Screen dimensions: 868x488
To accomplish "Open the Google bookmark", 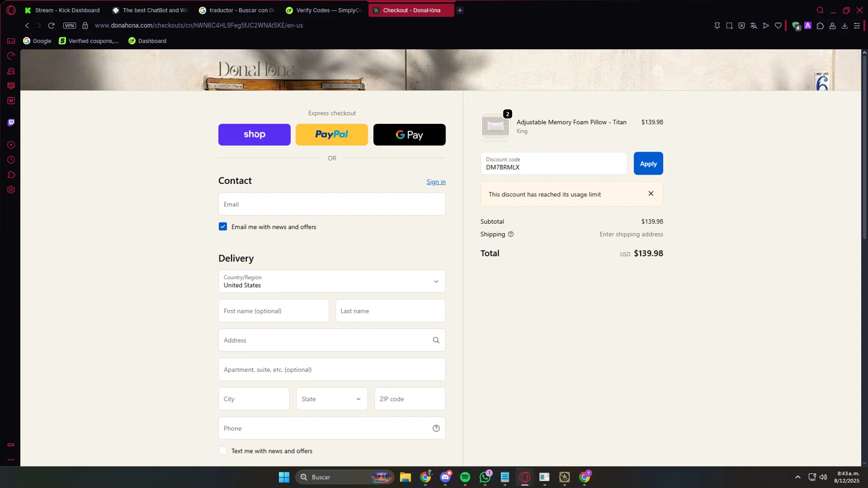I will (37, 41).
